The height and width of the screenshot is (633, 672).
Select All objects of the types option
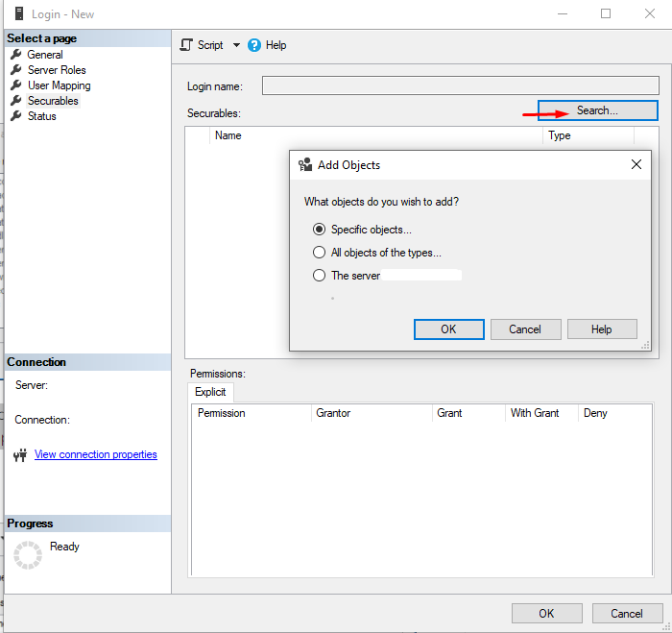click(x=319, y=253)
